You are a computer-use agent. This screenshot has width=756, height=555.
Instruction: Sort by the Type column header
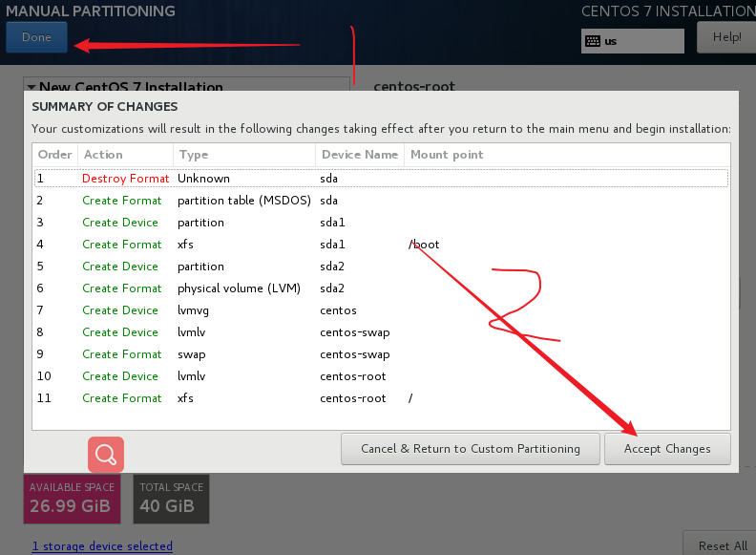(244, 155)
